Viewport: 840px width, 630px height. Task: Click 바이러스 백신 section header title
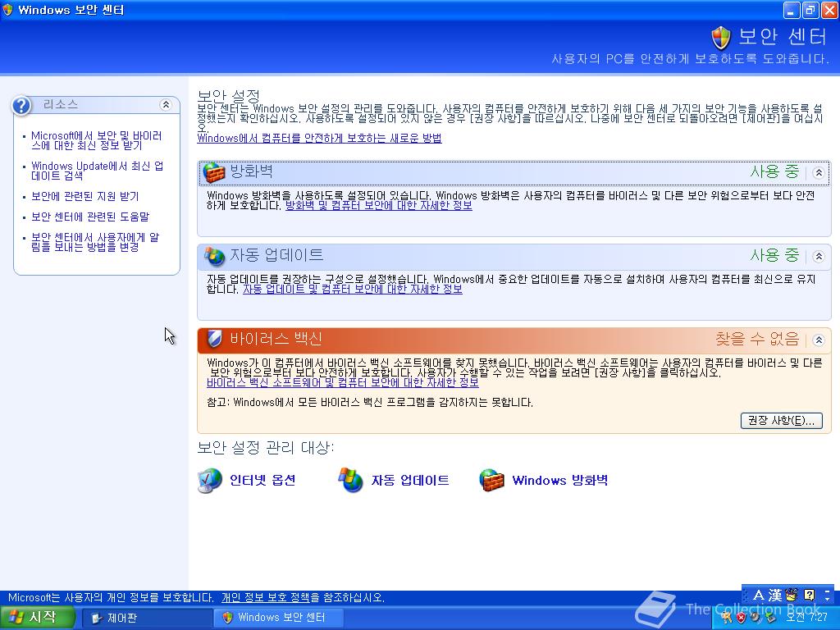click(276, 339)
